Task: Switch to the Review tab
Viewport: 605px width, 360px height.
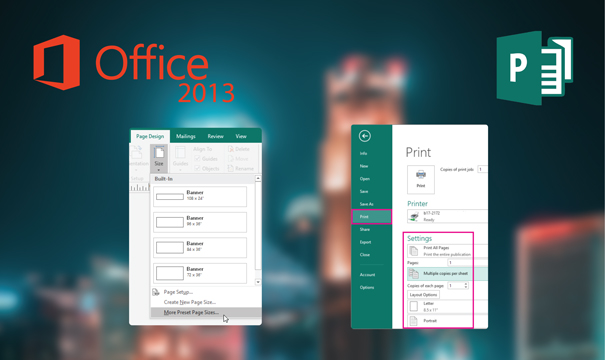Action: (x=215, y=136)
